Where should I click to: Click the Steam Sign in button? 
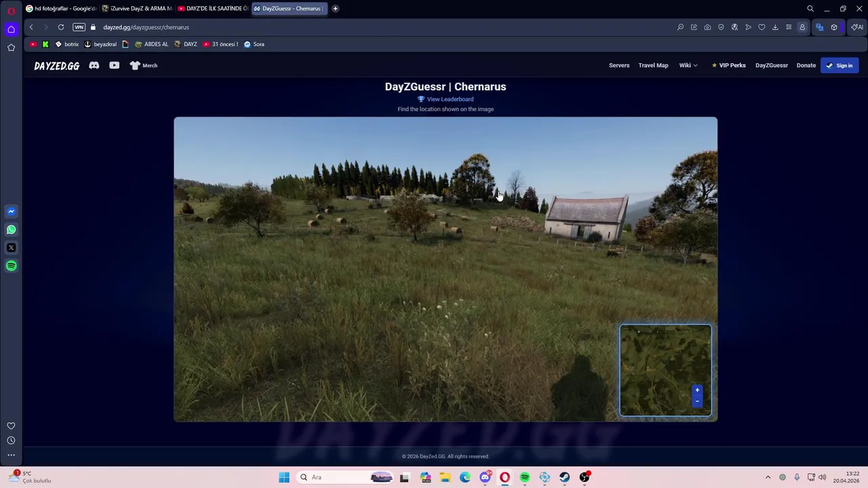(x=840, y=66)
